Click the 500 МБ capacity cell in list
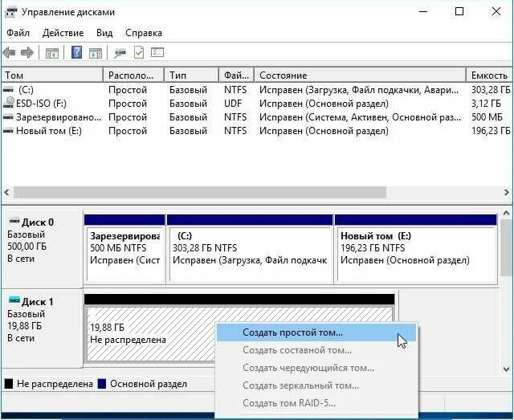 (487, 117)
